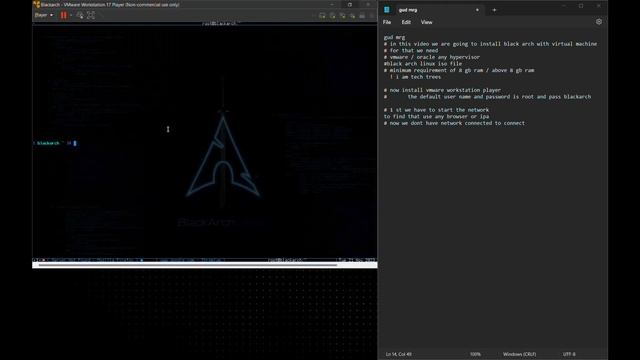The image size is (640, 360).
Task: Click the line about minimum ram requirement
Action: (459, 70)
